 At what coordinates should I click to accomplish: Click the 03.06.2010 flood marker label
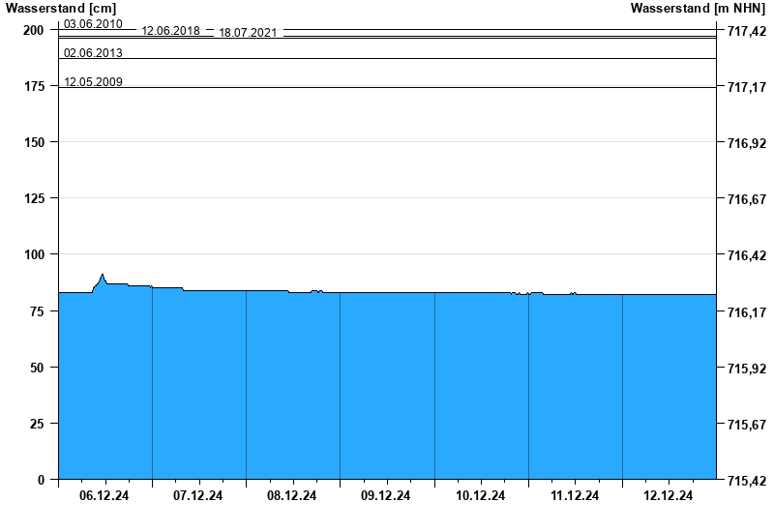(x=93, y=23)
